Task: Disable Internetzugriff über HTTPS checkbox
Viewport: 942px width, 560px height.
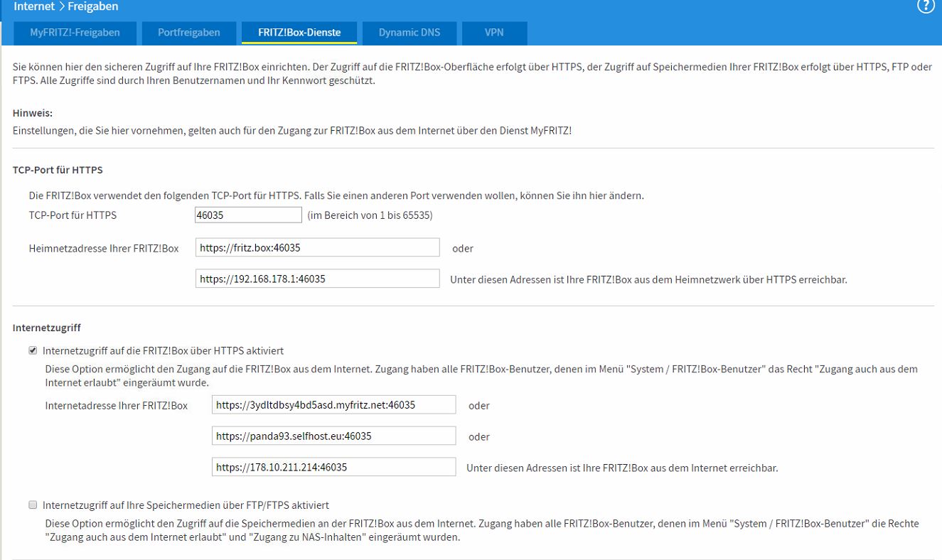Action: [x=33, y=350]
